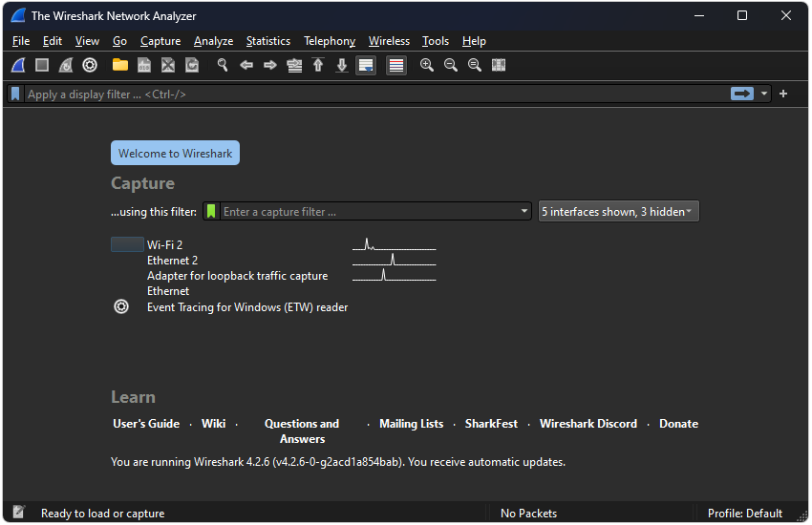Click Profile: Default in the status bar

pyautogui.click(x=744, y=514)
